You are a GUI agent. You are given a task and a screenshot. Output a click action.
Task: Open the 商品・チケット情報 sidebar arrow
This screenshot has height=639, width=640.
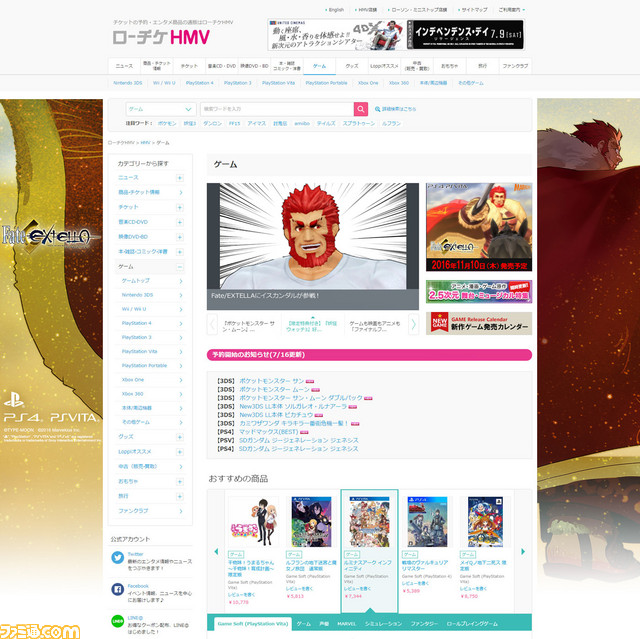(x=181, y=193)
